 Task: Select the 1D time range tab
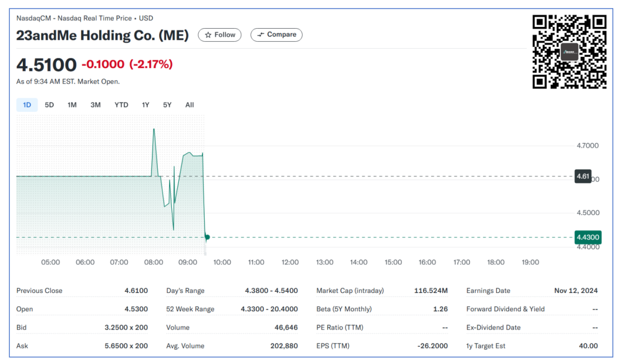coord(27,105)
